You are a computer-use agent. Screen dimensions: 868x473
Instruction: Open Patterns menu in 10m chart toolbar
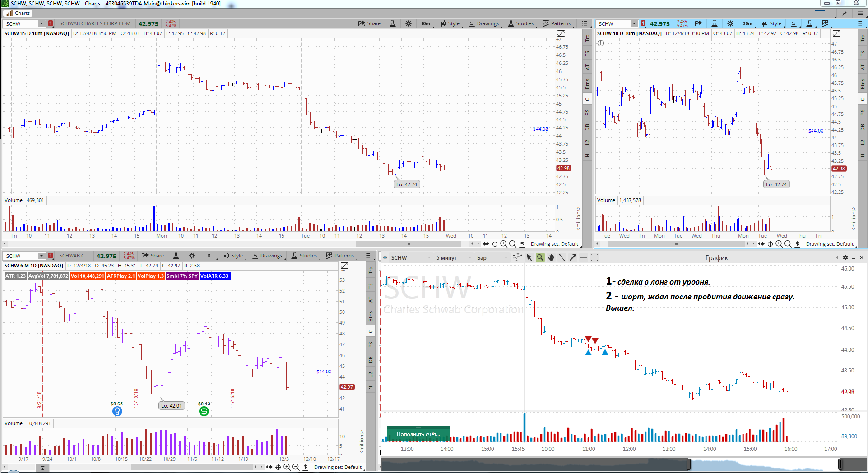[557, 23]
